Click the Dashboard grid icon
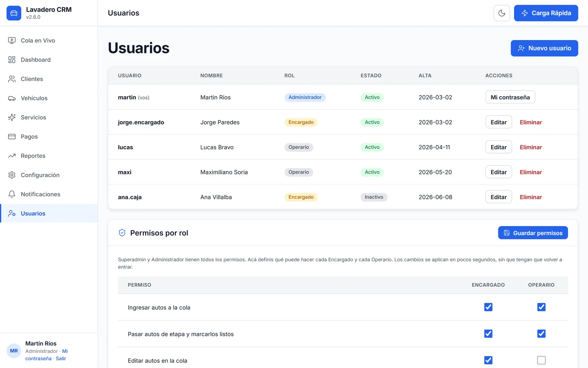 point(12,60)
